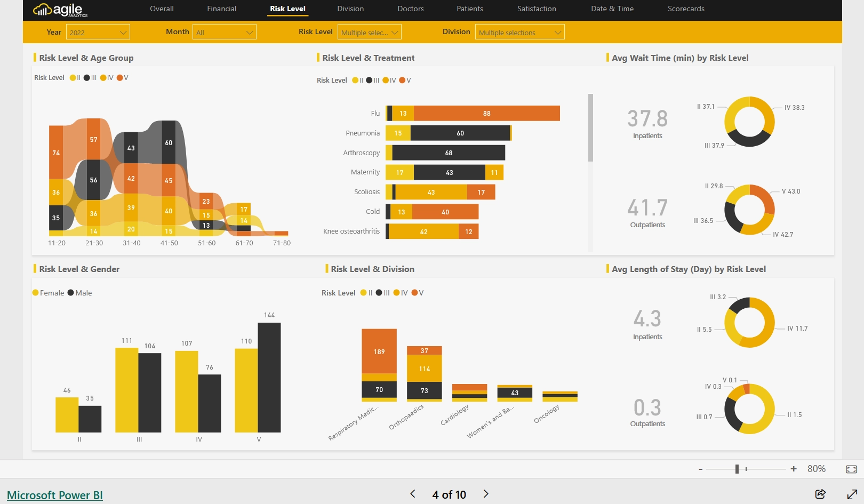Click Arthroscopy bar segment labeled 68
This screenshot has height=504, width=864.
click(449, 153)
